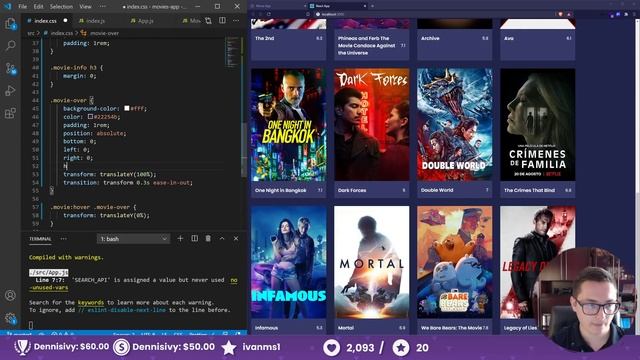The image size is (640, 360).
Task: Click the #22254b color swatch on line 46
Action: pos(91,116)
